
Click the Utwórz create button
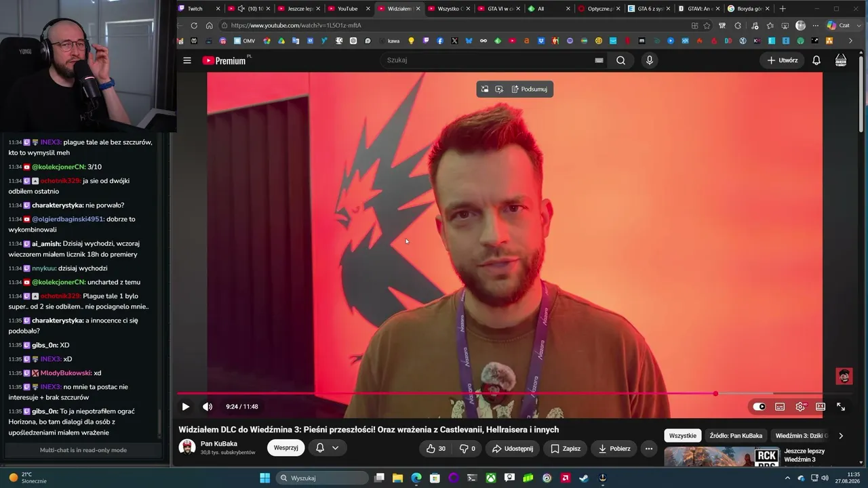(782, 60)
